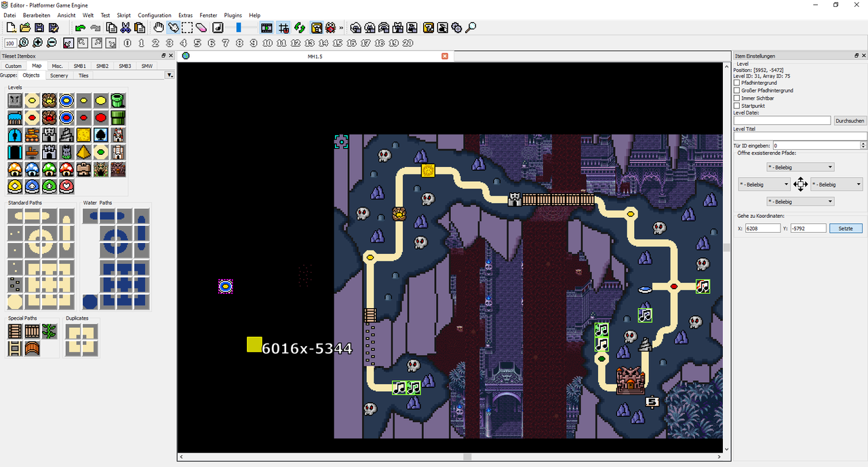Select the dashed rectangle Selection tool
This screenshot has width=868, height=467.
click(x=187, y=28)
